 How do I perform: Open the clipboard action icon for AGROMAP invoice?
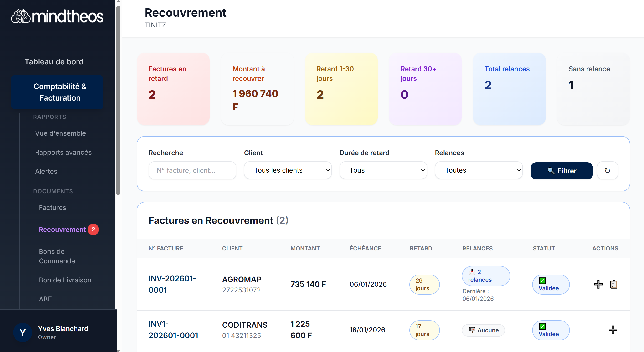(x=613, y=284)
